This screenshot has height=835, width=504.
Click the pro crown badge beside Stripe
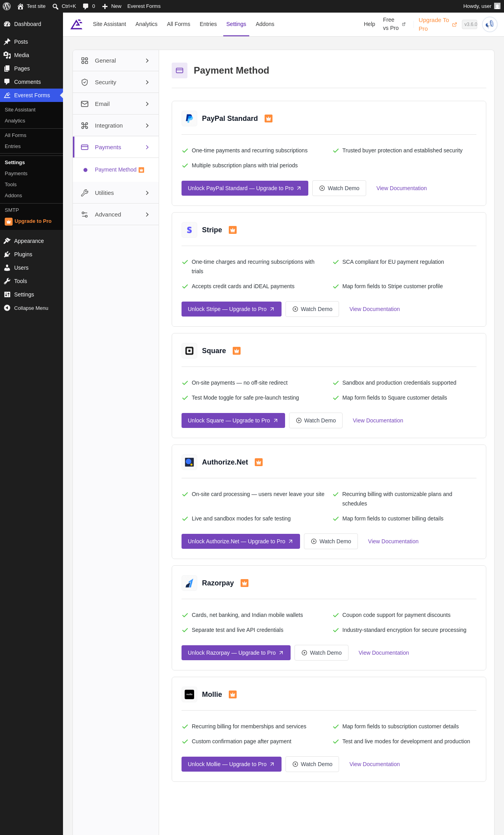click(x=233, y=230)
